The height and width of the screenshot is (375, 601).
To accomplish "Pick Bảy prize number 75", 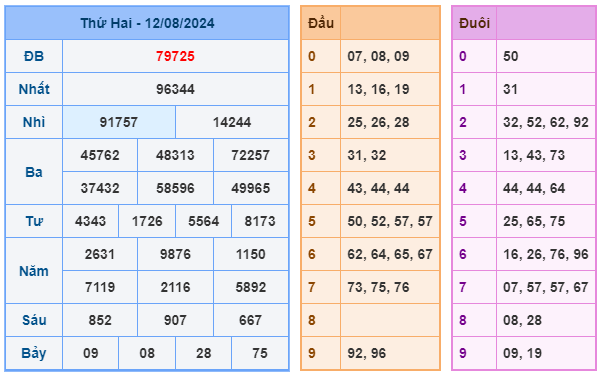I will pos(260,353).
